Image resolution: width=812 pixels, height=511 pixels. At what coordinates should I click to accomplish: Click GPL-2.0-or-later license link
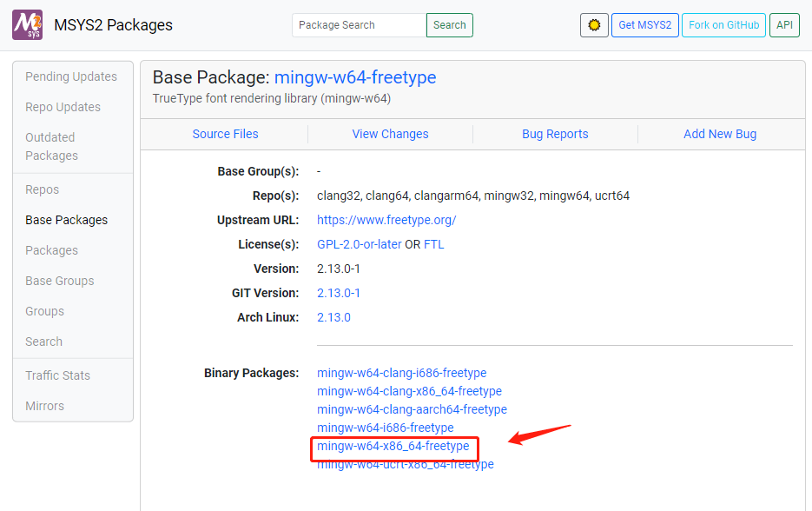click(359, 244)
